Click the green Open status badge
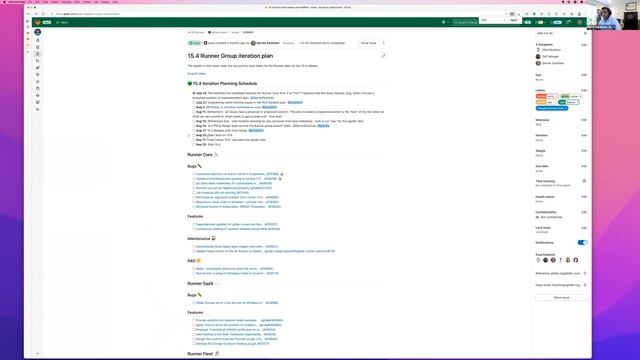Screen dimensions: 640x360 pos(194,43)
